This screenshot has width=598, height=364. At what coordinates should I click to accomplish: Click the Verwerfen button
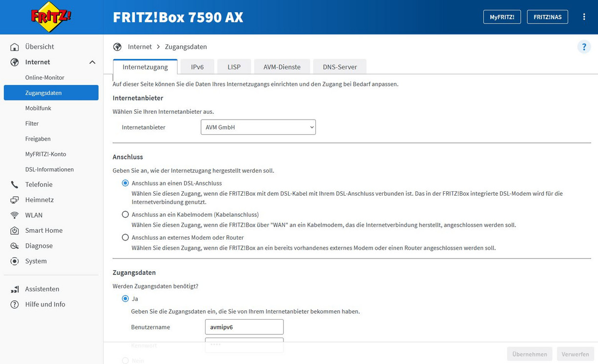point(575,354)
